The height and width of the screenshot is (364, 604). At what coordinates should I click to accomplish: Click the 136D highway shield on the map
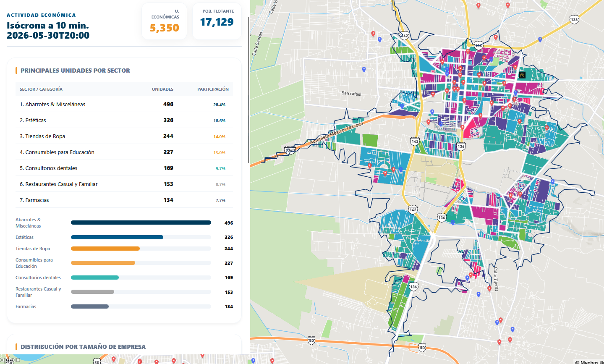[290, 150]
